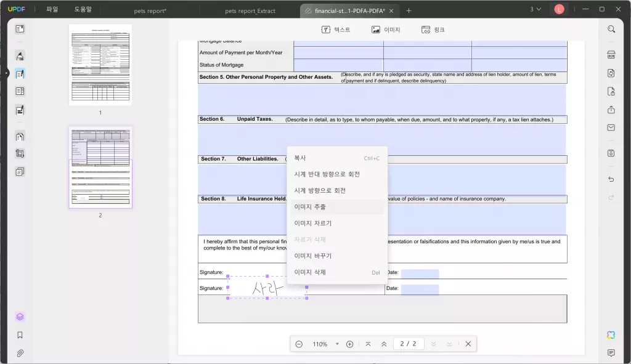Open the 도움말 menu
Screen dimensions: 631x364
pos(83,9)
